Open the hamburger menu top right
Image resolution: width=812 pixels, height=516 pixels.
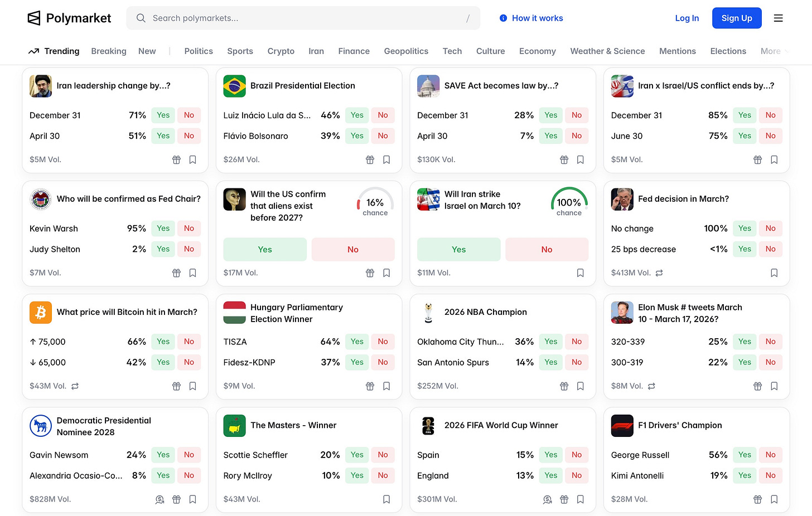(x=779, y=18)
